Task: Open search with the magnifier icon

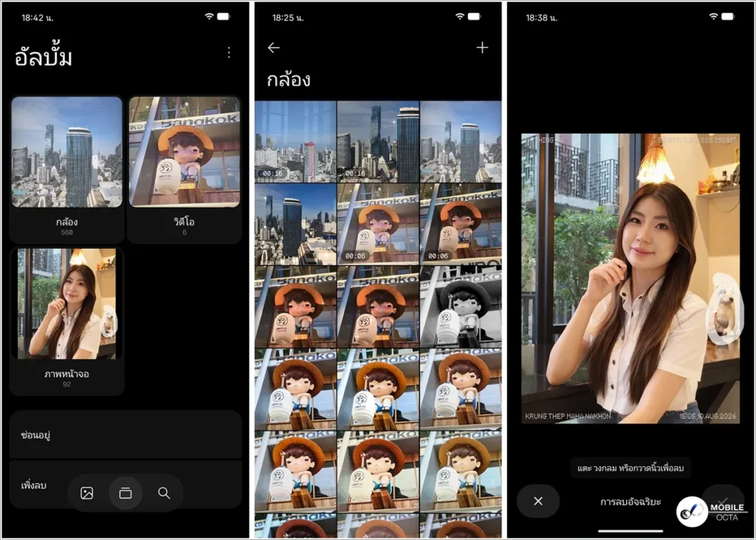Action: (164, 493)
